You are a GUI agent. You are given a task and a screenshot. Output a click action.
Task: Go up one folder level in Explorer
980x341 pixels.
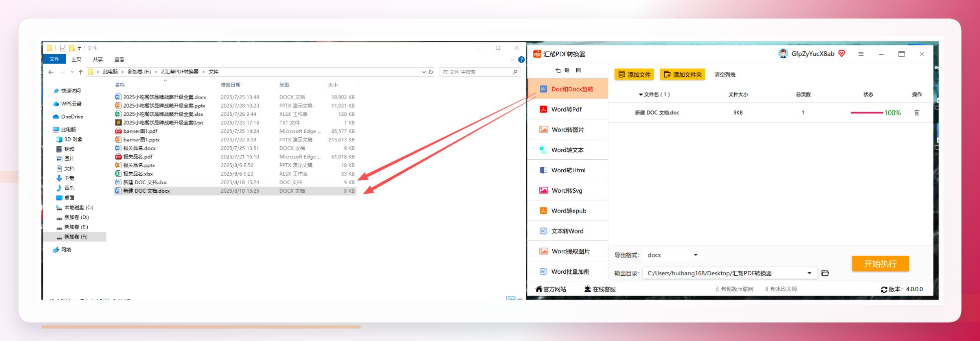81,72
